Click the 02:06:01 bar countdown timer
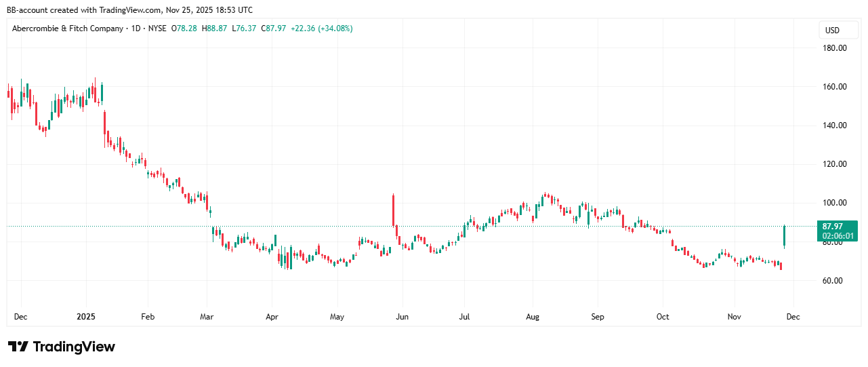868x367 pixels. click(838, 236)
